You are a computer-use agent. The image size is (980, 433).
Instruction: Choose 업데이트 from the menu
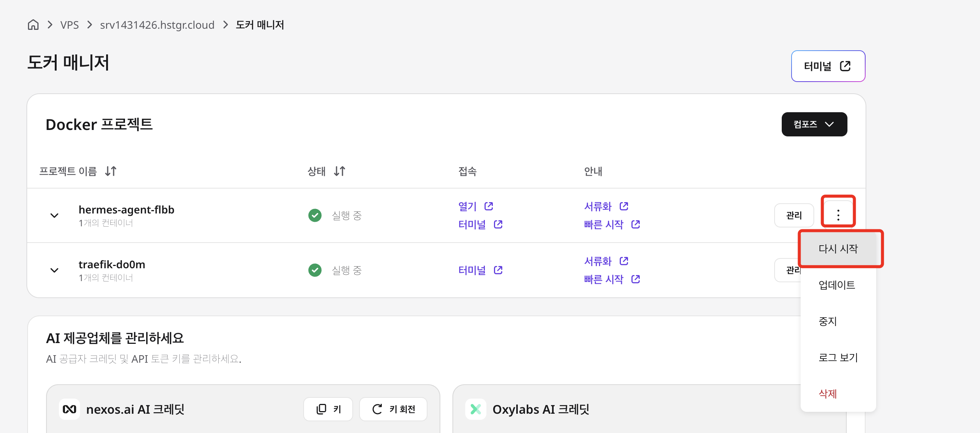pyautogui.click(x=838, y=285)
